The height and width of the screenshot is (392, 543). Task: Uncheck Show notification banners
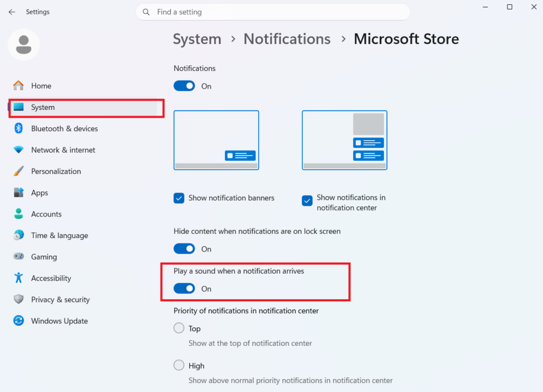[179, 198]
